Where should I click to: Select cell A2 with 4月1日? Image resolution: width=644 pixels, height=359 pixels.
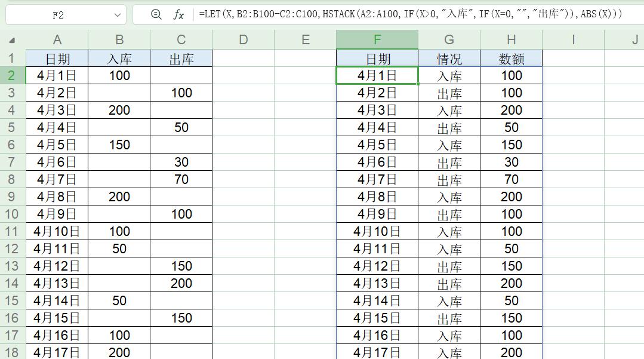[57, 75]
